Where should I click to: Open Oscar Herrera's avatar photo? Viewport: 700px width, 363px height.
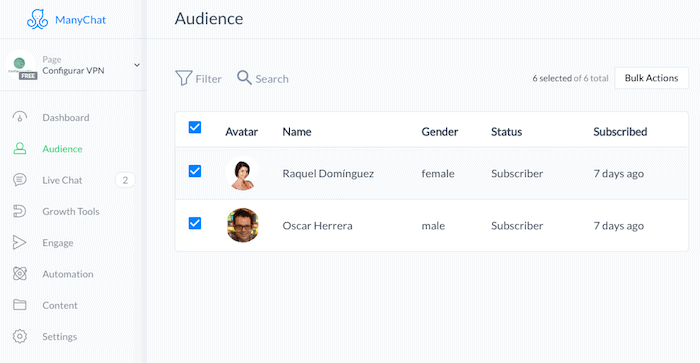[x=242, y=225]
